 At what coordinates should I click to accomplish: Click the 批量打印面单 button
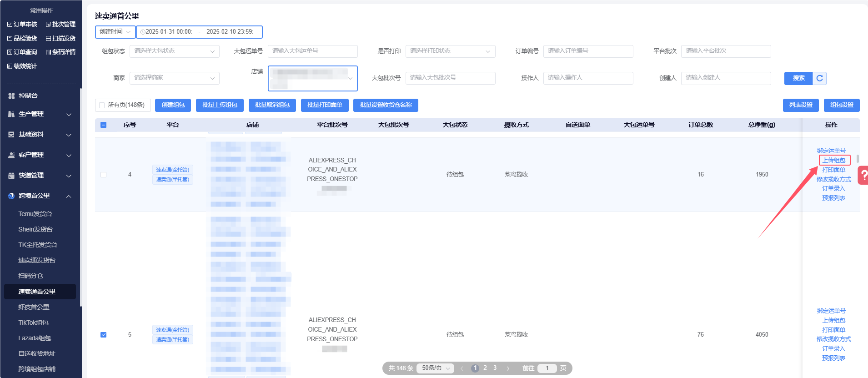point(325,105)
